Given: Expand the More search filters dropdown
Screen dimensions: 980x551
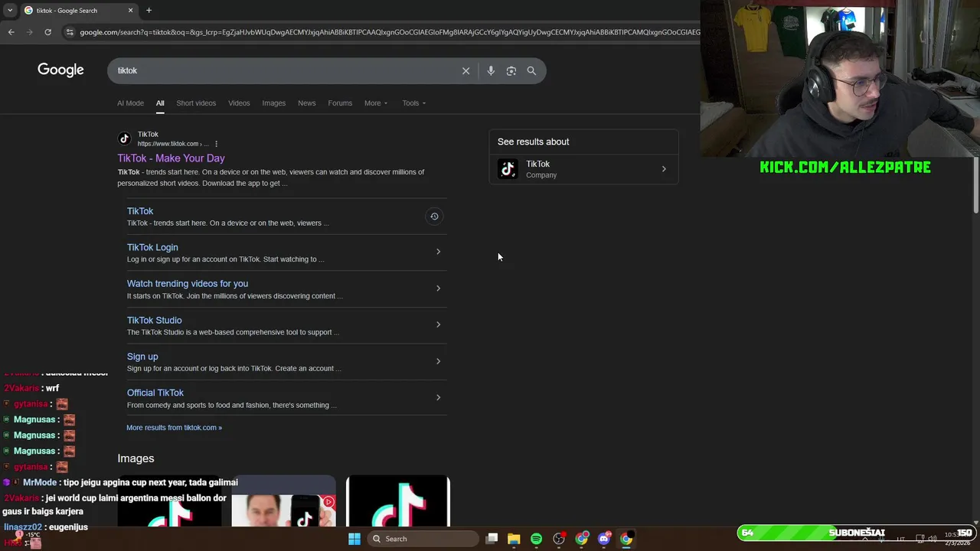Looking at the screenshot, I should pyautogui.click(x=376, y=103).
